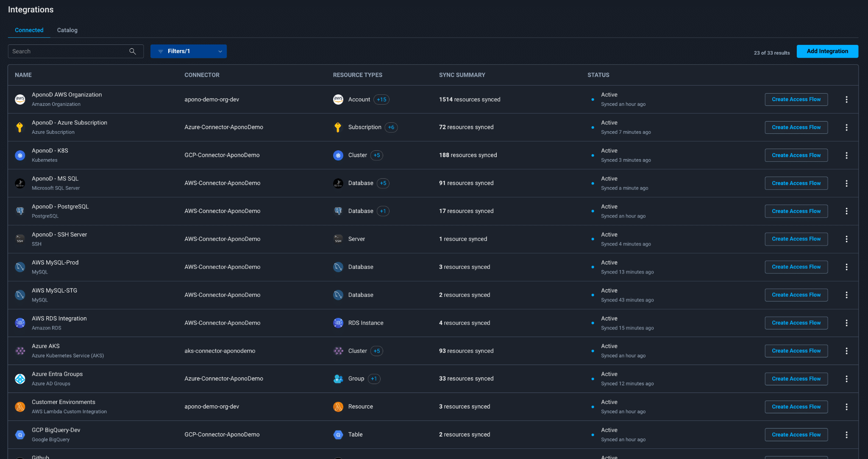Click SQL Server icon beside AponoD - MS SQL
This screenshot has width=868, height=459.
tap(20, 183)
